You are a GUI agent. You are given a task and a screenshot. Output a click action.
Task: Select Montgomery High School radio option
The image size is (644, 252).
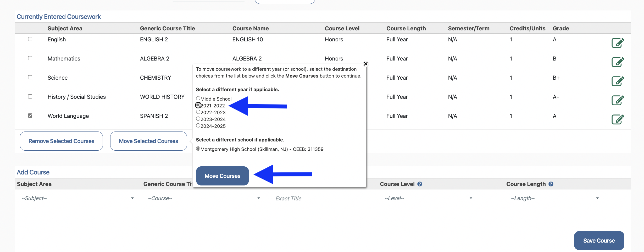pos(198,149)
